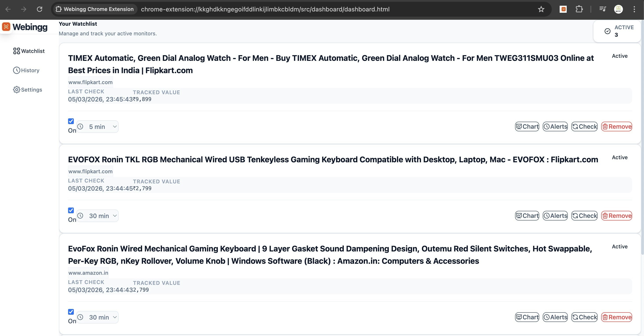This screenshot has width=644, height=336.
Task: Expand the 30 min dropdown for EVOFOX TKL monitor
Action: pyautogui.click(x=97, y=215)
